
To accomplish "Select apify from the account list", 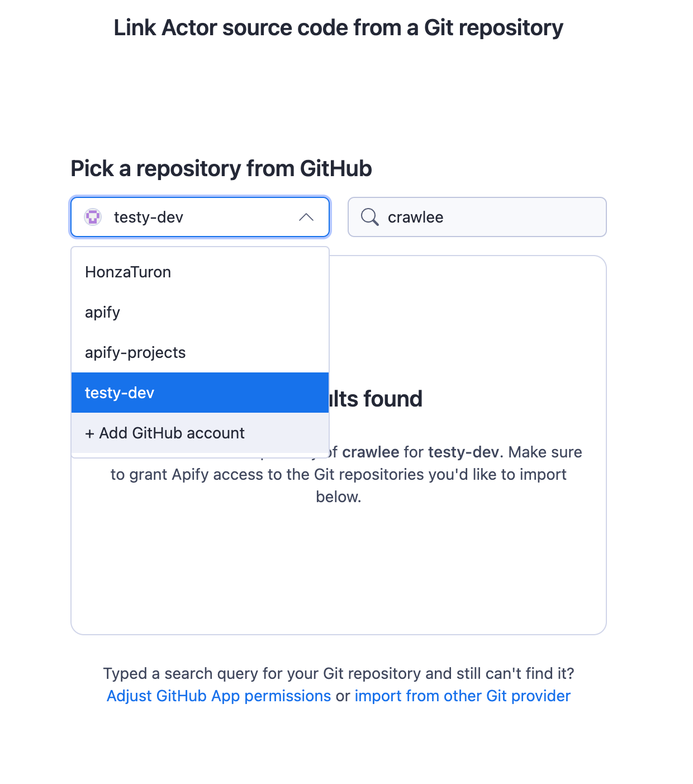I will [x=102, y=312].
